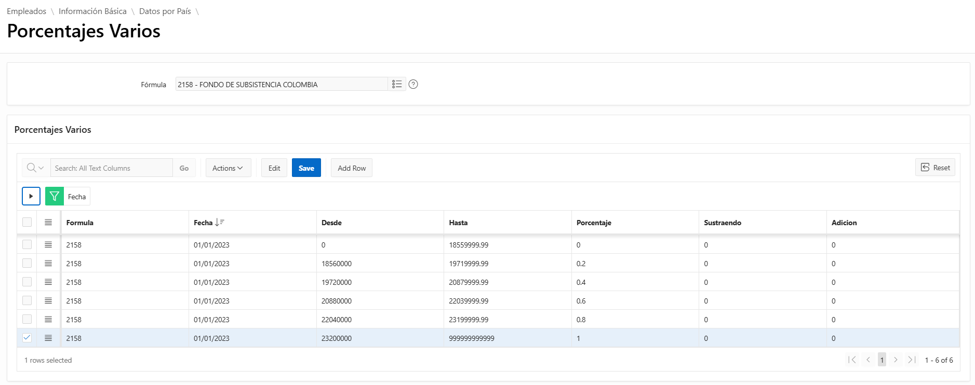Click the Hasta cell 999999999999

(507, 338)
